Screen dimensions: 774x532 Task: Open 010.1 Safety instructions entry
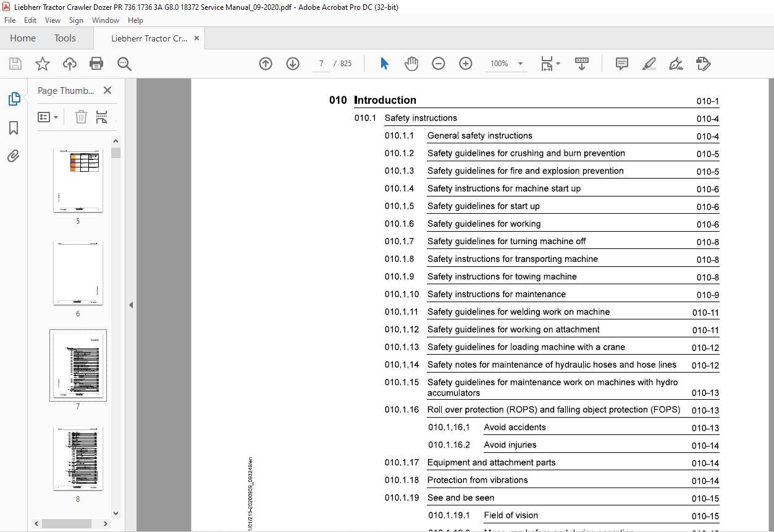pyautogui.click(x=536, y=118)
